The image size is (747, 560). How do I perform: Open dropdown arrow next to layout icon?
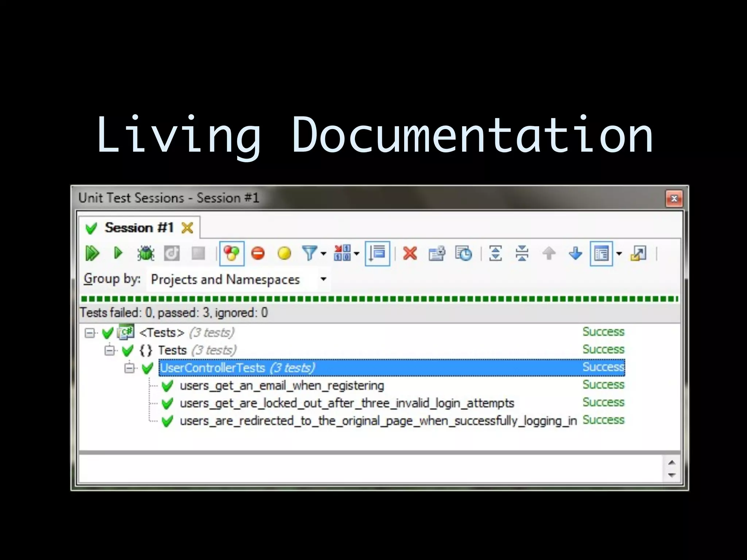click(619, 253)
